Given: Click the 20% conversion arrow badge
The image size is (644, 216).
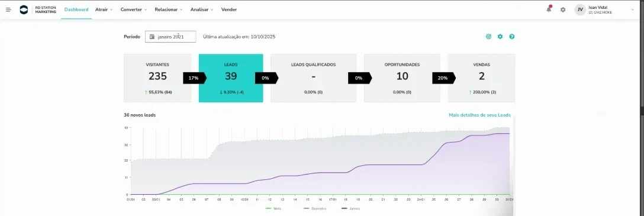Looking at the screenshot, I should [443, 78].
